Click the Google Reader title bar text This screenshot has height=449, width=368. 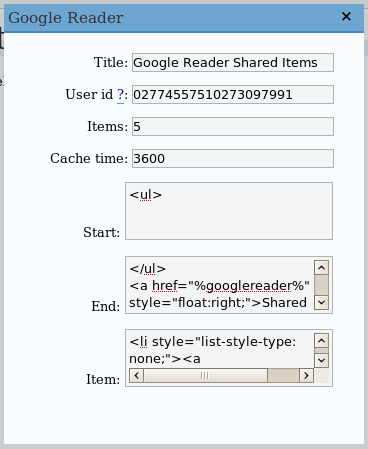pos(66,18)
